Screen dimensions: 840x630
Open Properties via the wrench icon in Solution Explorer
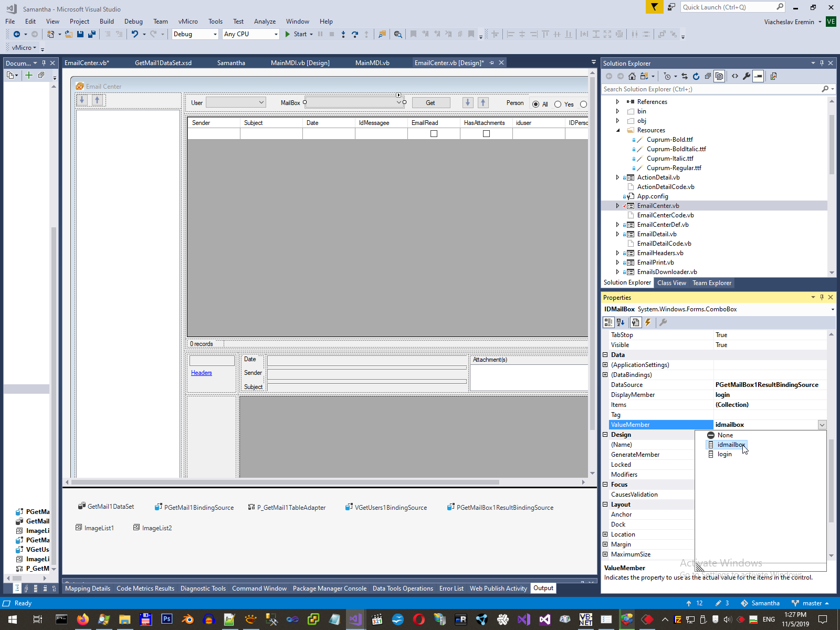coord(747,76)
